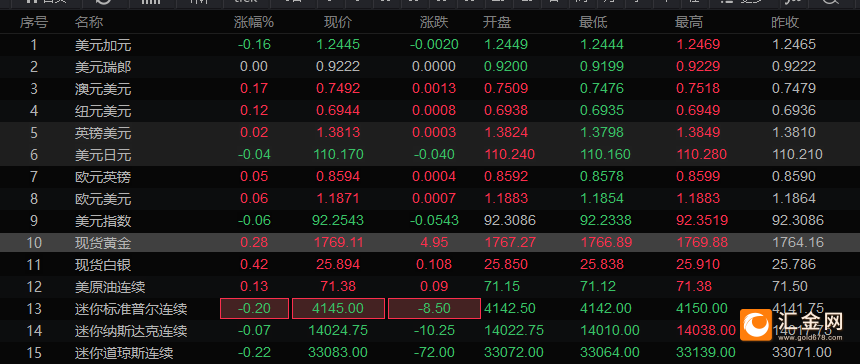Click the highlighted -0.20 change percent cell
The height and width of the screenshot is (364, 860).
tap(254, 309)
